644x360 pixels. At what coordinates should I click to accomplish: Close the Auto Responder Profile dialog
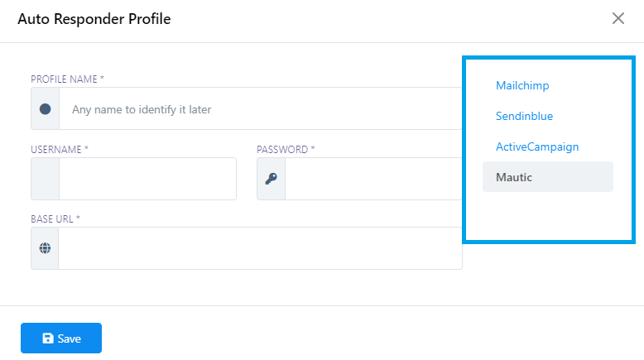[618, 18]
